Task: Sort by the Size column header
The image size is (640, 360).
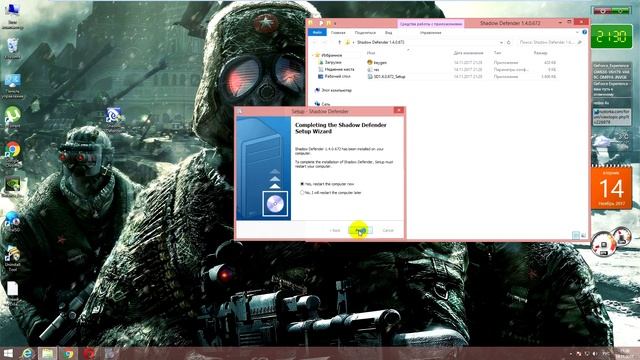Action: [540, 53]
